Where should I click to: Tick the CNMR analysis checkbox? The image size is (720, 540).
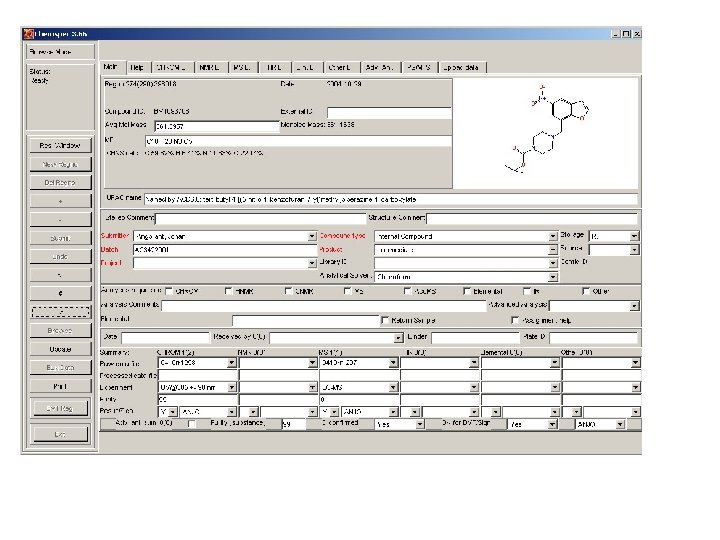point(288,291)
